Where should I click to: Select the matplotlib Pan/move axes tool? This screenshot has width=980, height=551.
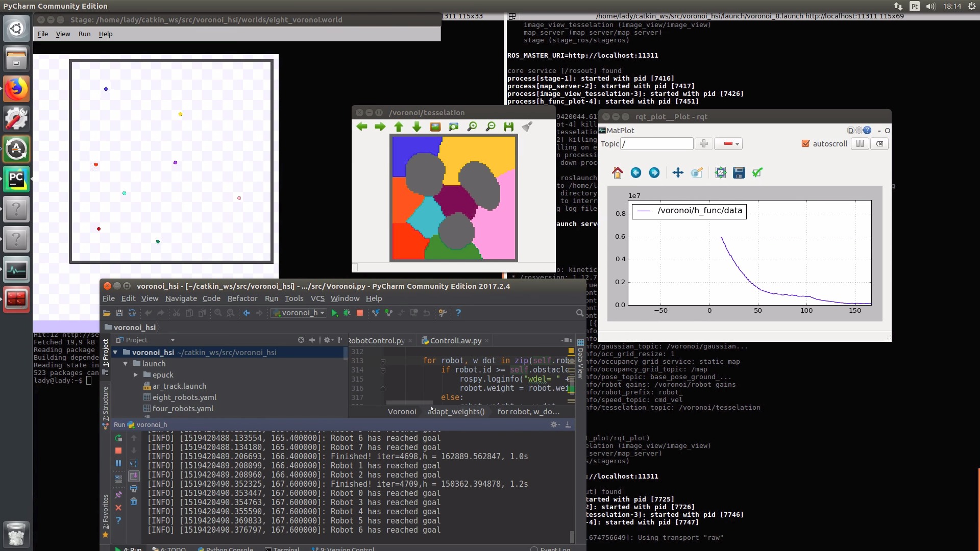point(678,173)
